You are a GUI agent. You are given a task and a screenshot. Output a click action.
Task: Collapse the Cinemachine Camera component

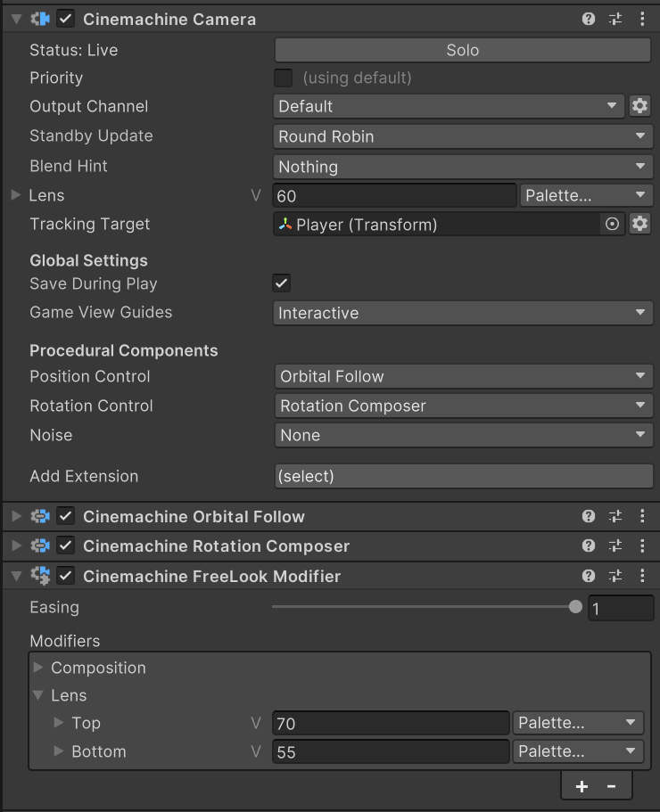pyautogui.click(x=17, y=19)
